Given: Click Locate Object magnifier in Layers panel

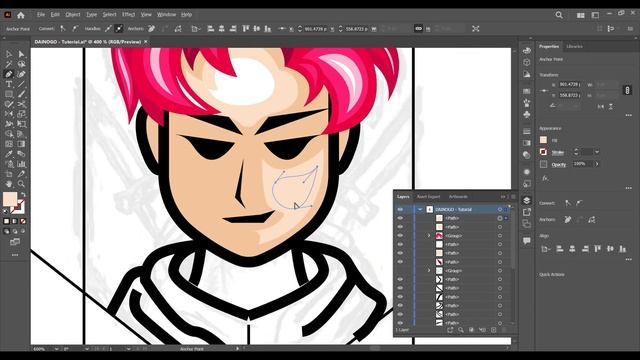Looking at the screenshot, I should point(460,330).
